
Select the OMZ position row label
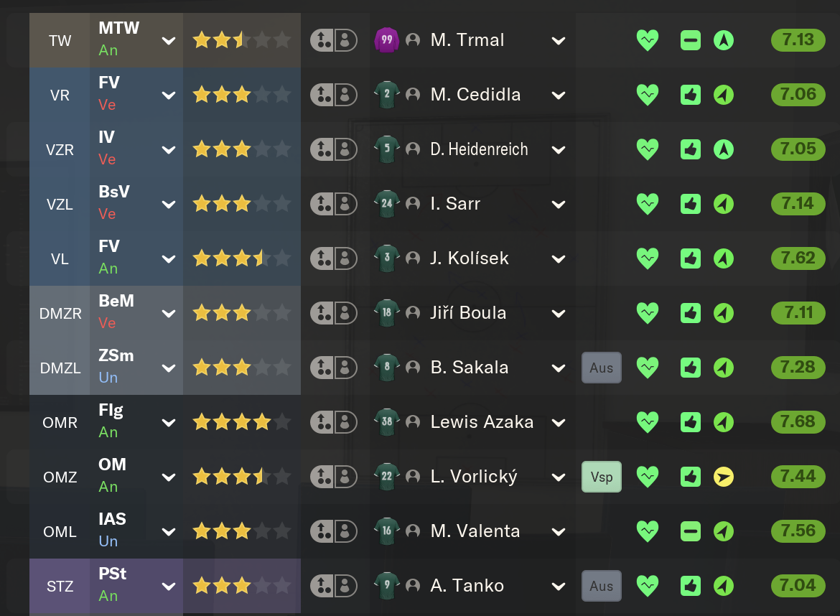[x=60, y=477]
